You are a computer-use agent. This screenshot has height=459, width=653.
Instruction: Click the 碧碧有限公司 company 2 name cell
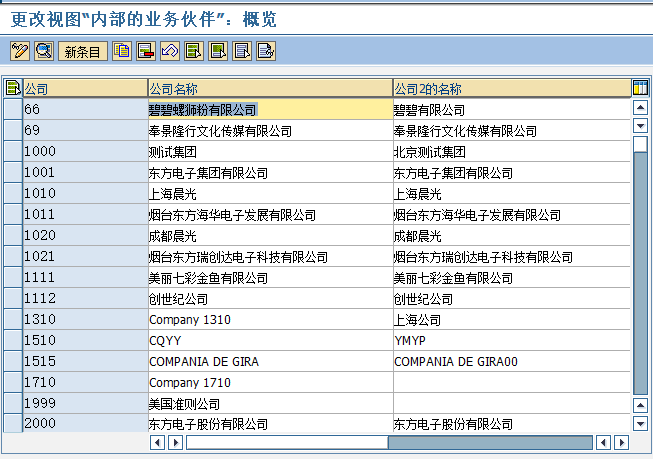coord(512,110)
